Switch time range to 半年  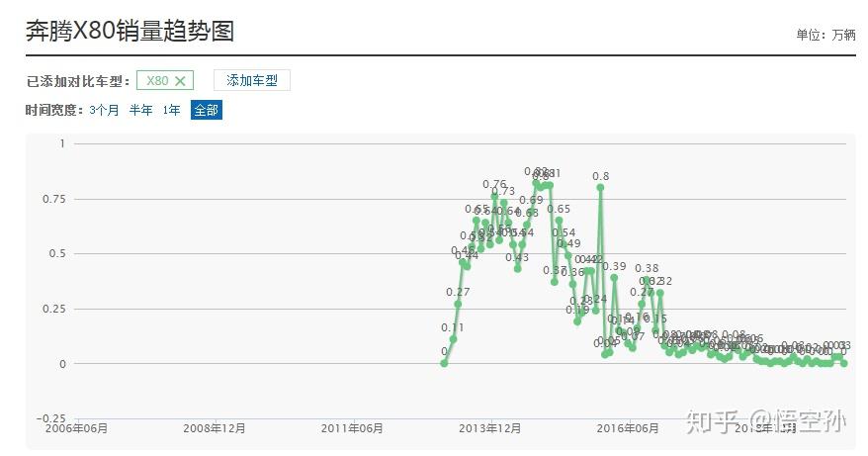pyautogui.click(x=140, y=111)
